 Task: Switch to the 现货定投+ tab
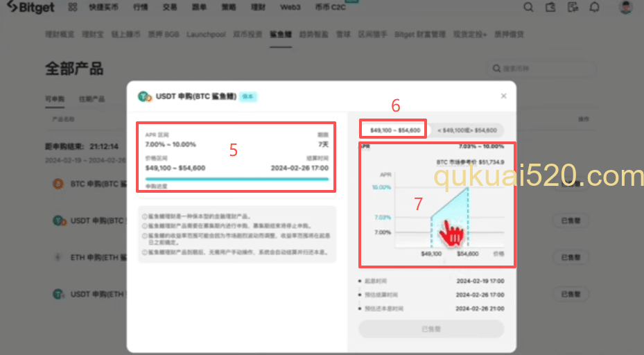tap(470, 35)
